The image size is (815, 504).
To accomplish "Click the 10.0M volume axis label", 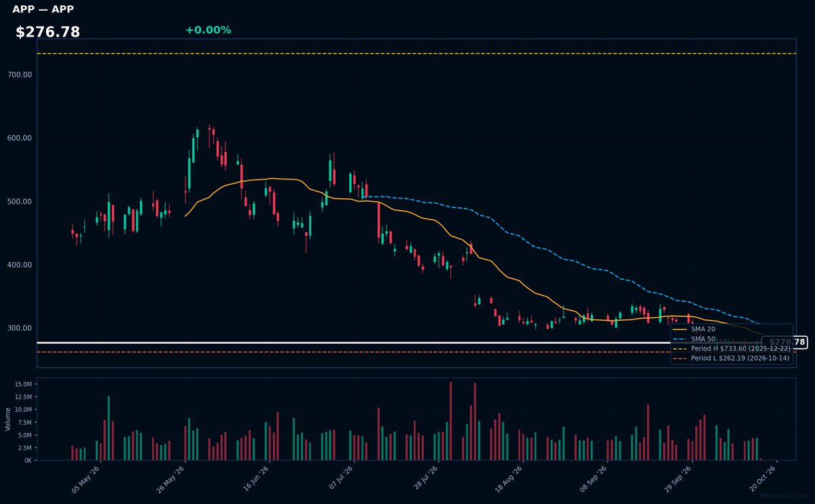I will point(22,410).
